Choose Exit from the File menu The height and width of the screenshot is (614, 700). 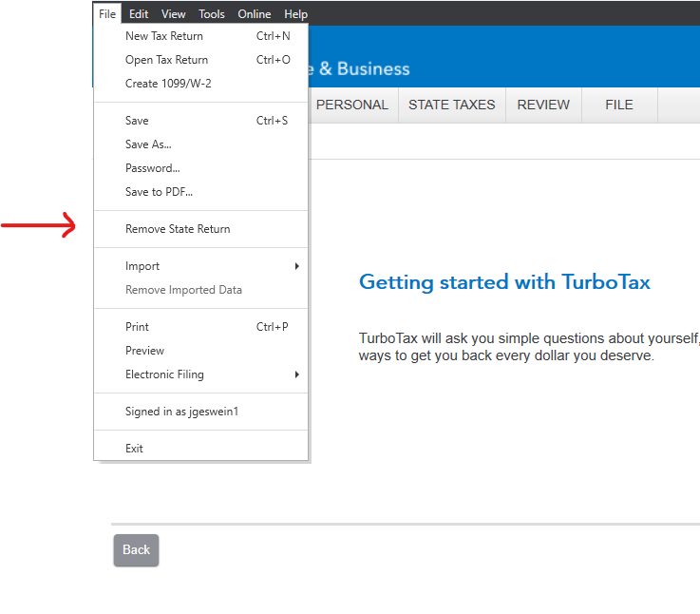coord(201,449)
